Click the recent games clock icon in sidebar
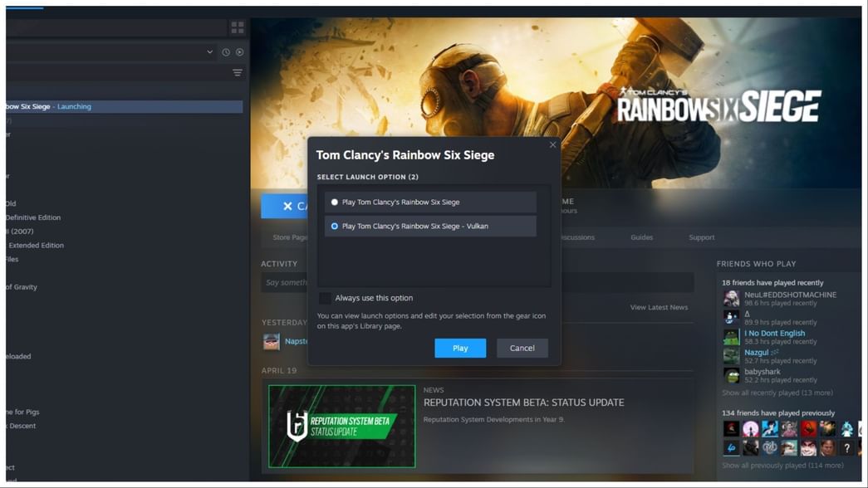This screenshot has height=488, width=868. pos(226,52)
